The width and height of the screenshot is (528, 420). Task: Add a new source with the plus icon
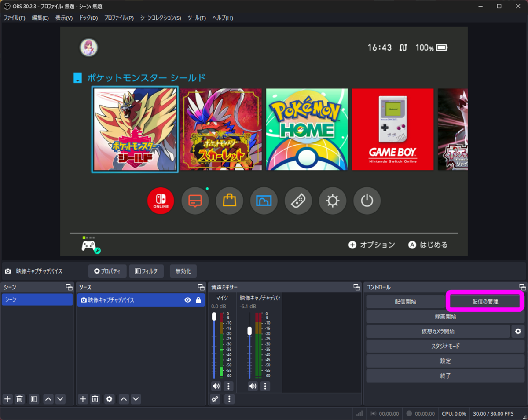pos(83,399)
